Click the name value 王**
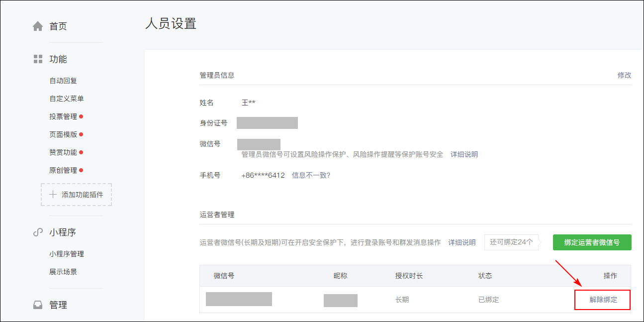 click(249, 103)
